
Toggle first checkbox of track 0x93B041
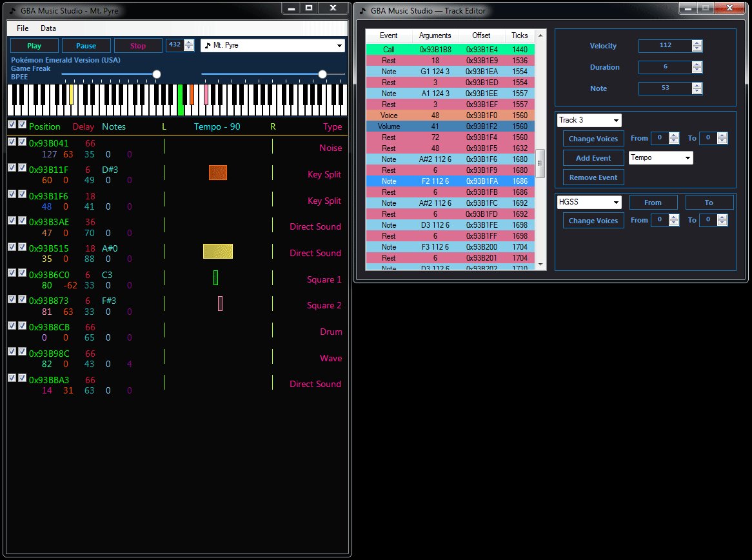[x=12, y=141]
